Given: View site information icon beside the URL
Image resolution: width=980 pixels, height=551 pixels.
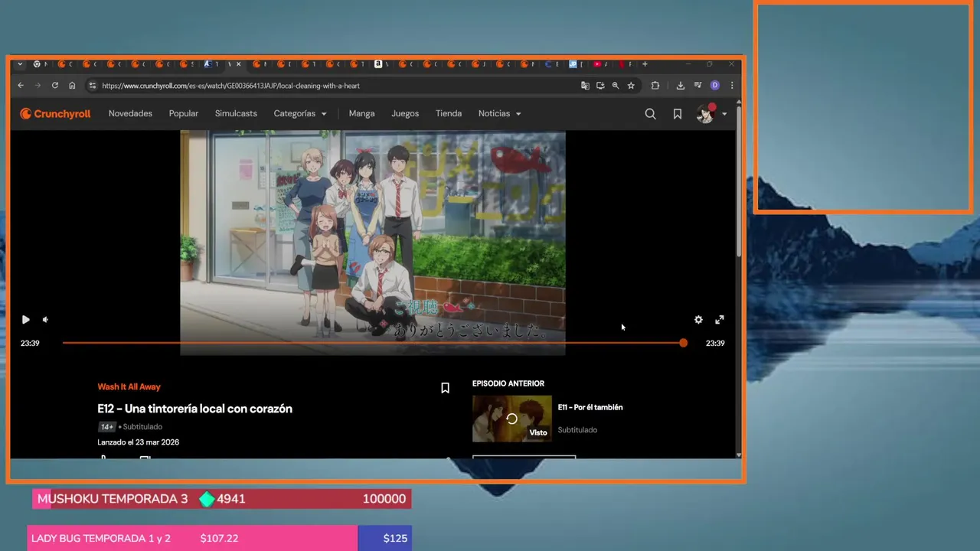Looking at the screenshot, I should (93, 86).
